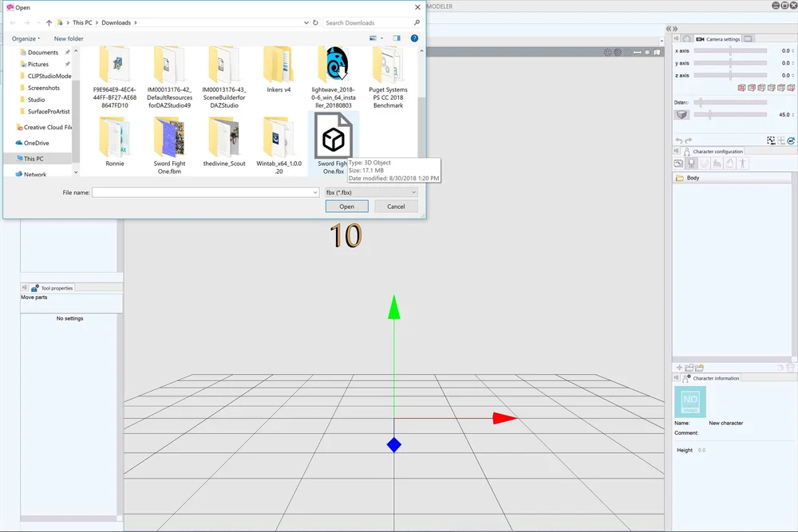Select the Sword Fight One.fbx 3D object file
Screen dimensions: 798x532
point(334,144)
